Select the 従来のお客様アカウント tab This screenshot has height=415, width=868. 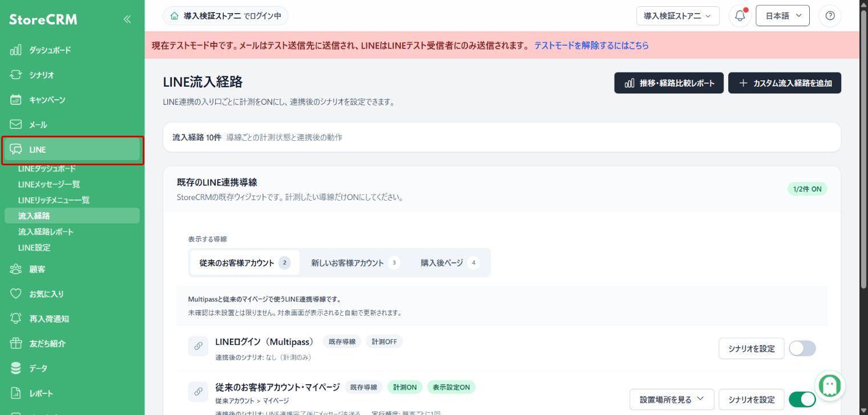(245, 263)
